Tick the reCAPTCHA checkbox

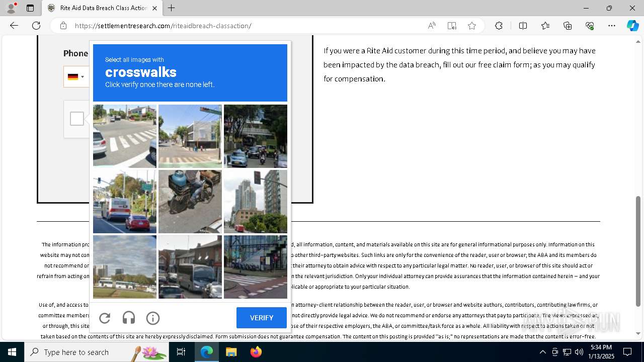[x=77, y=119]
